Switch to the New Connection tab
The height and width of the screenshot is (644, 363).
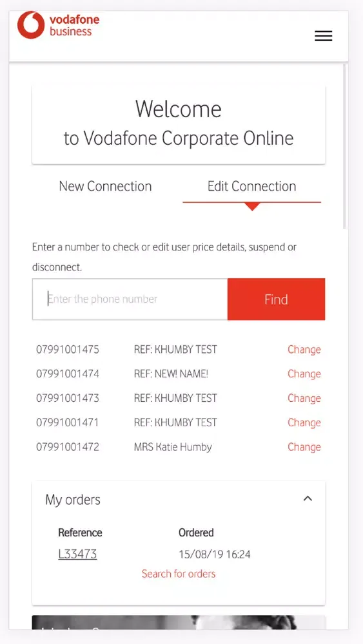pos(105,186)
